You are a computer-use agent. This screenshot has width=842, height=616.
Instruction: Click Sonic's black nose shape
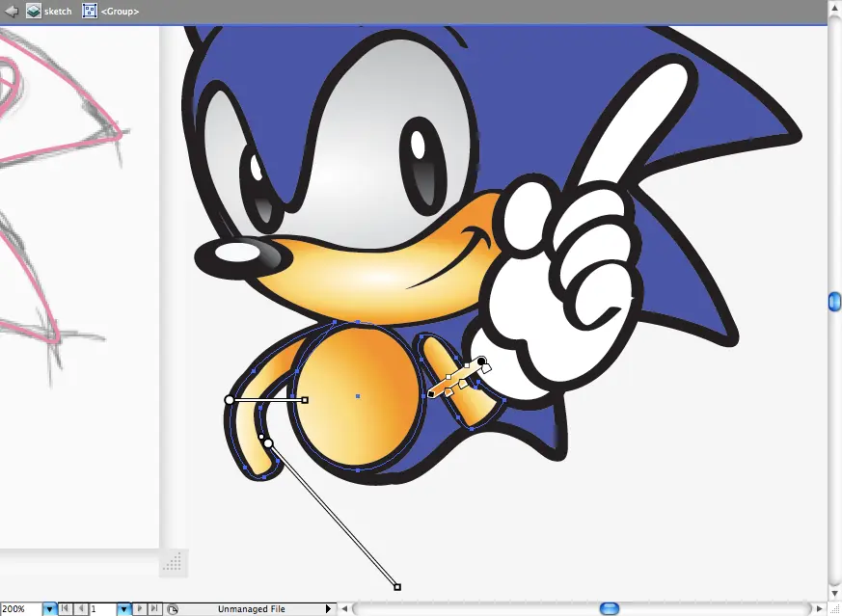point(243,257)
